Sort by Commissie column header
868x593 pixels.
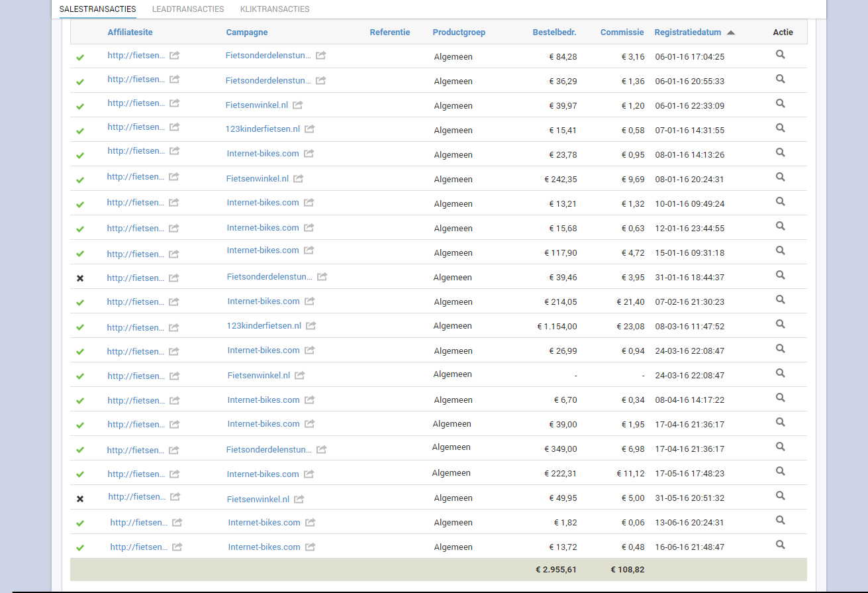pyautogui.click(x=622, y=32)
